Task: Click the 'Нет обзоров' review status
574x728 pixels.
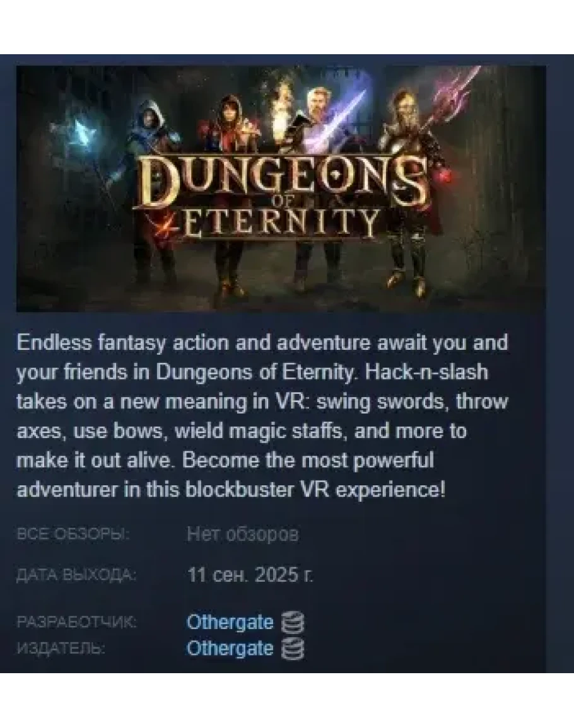Action: pos(243,534)
